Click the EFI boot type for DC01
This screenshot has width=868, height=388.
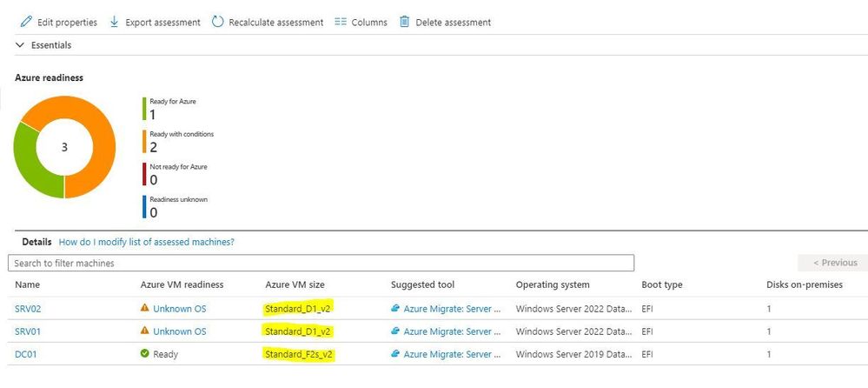[647, 354]
